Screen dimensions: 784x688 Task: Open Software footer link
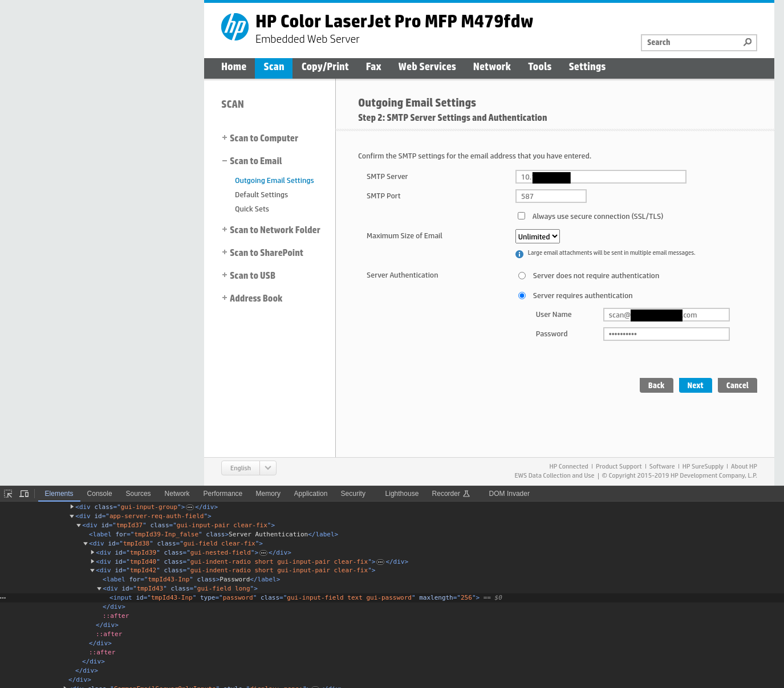(662, 466)
